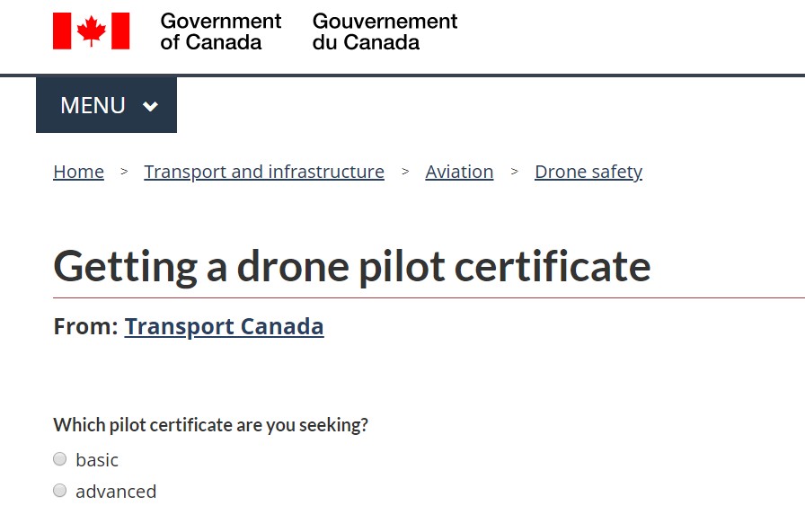Click the Canadian flag icon
The height and width of the screenshot is (532, 805).
[91, 31]
